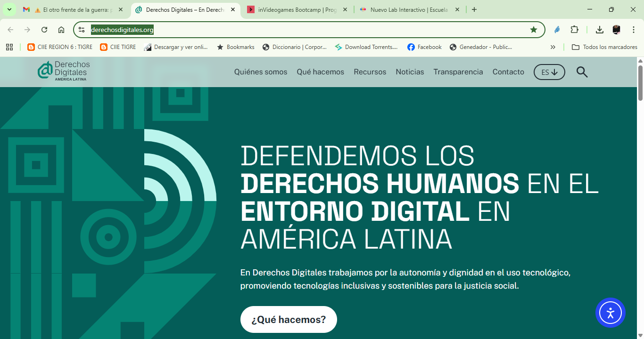Open the Transparencia menu item
Viewport: 644px width, 339px height.
coord(458,72)
